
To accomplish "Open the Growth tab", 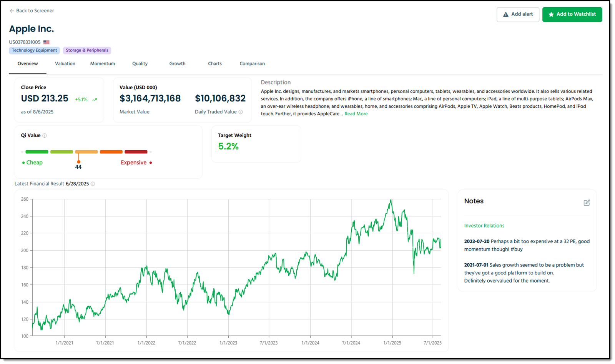I will coord(177,64).
